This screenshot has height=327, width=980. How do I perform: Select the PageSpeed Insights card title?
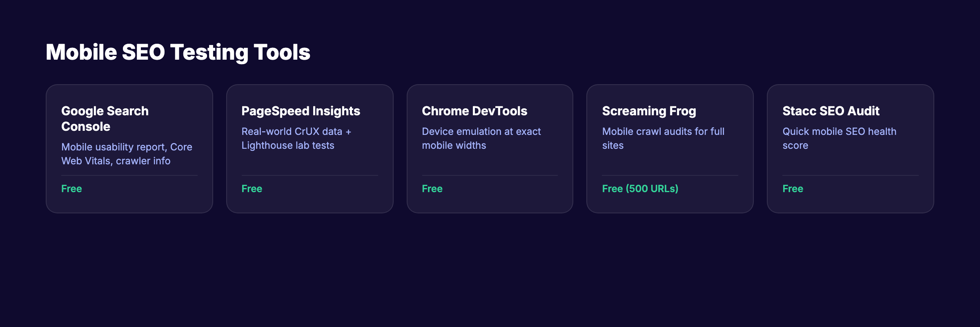click(x=301, y=111)
